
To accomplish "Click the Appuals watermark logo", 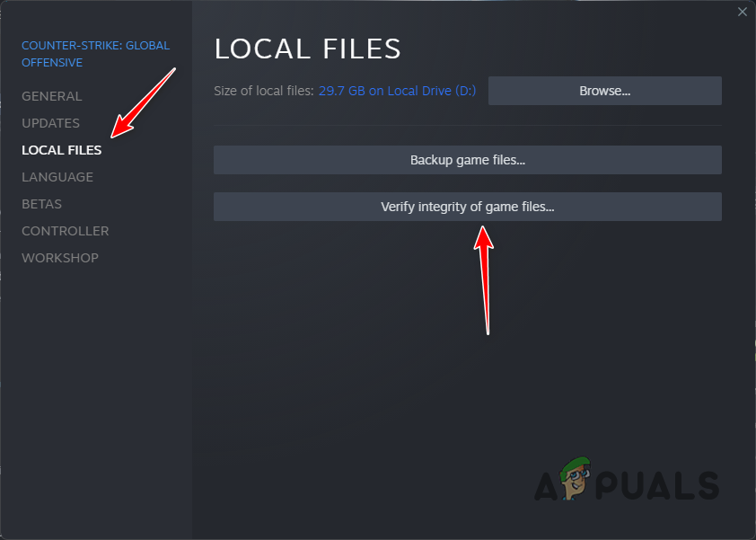I will point(629,481).
